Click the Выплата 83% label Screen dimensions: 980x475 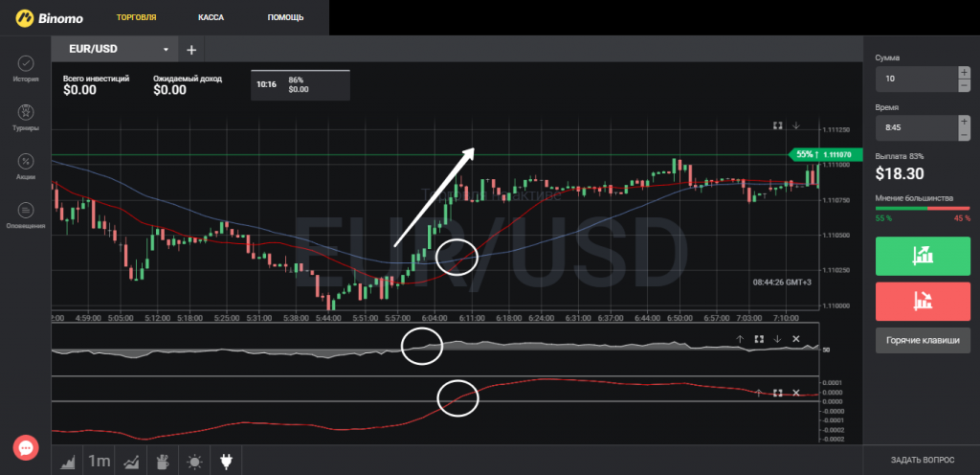click(900, 156)
